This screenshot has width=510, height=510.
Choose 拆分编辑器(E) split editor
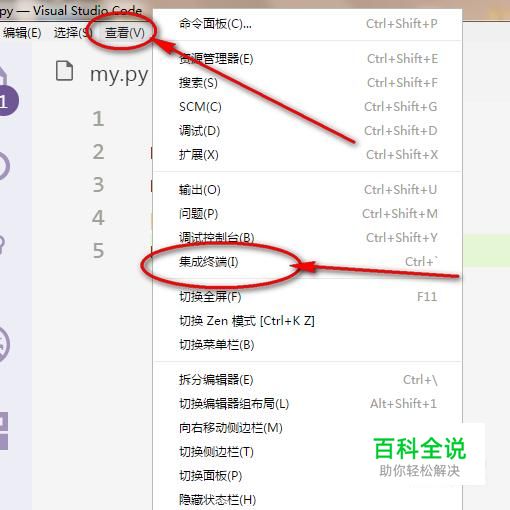(307, 380)
